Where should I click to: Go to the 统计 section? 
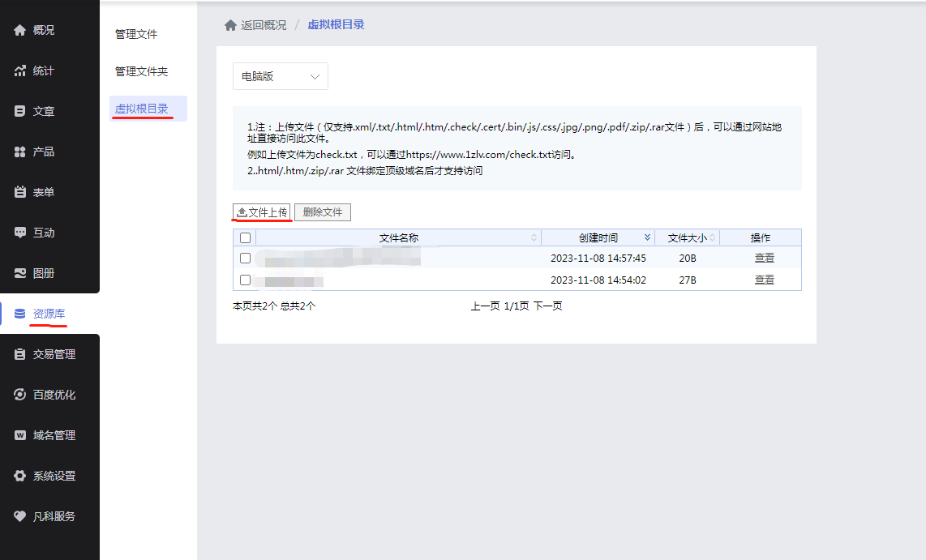point(44,71)
